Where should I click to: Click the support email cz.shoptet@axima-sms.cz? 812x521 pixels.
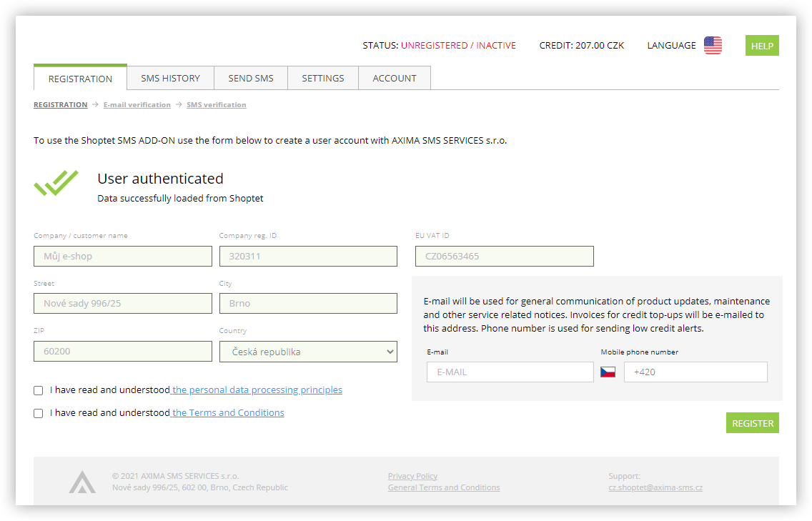655,487
